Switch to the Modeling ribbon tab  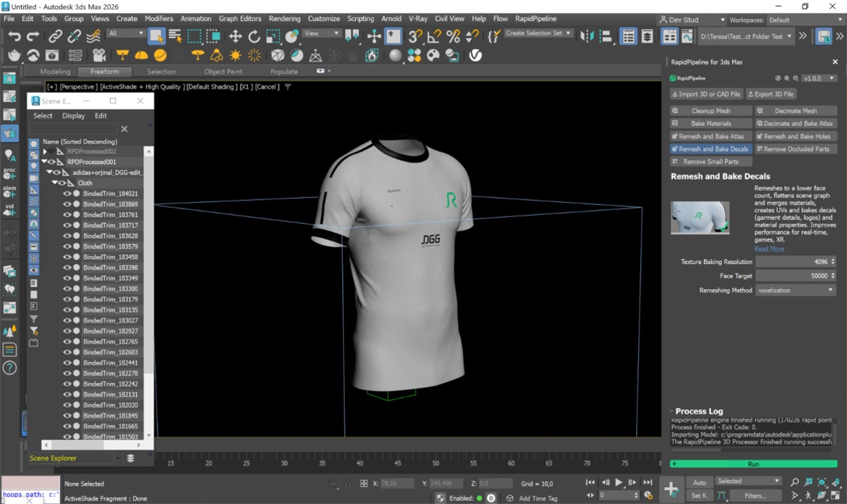(55, 71)
